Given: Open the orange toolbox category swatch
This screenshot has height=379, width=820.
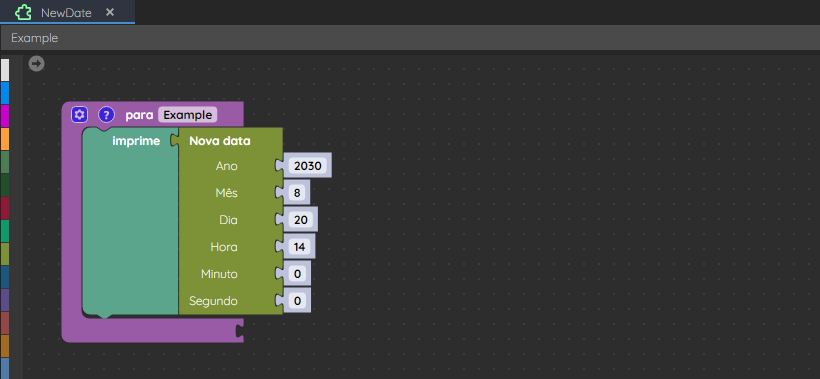Looking at the screenshot, I should (x=5, y=139).
